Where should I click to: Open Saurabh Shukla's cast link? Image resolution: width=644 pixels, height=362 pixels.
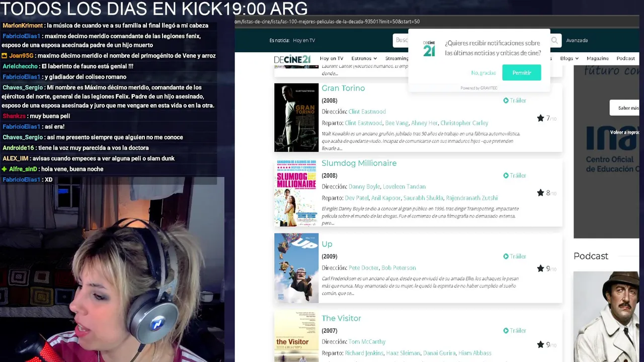[x=423, y=198]
